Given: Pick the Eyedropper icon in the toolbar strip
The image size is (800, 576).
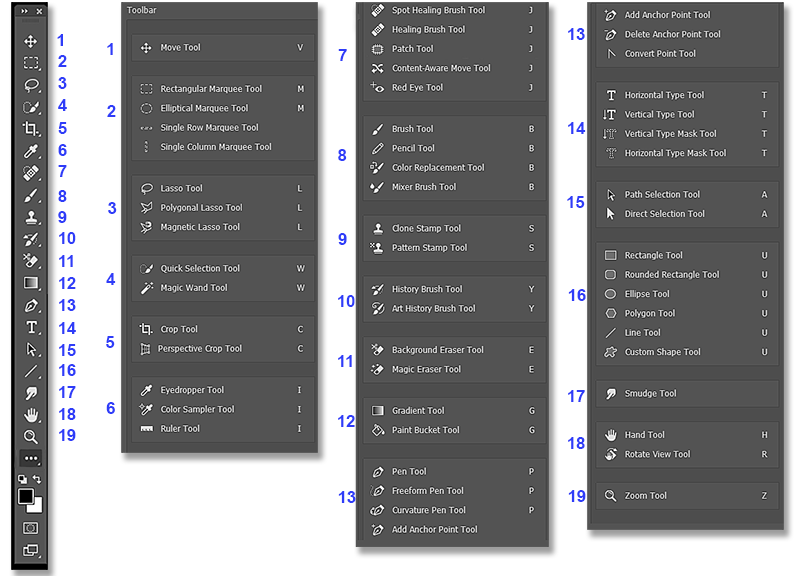Looking at the screenshot, I should click(31, 151).
